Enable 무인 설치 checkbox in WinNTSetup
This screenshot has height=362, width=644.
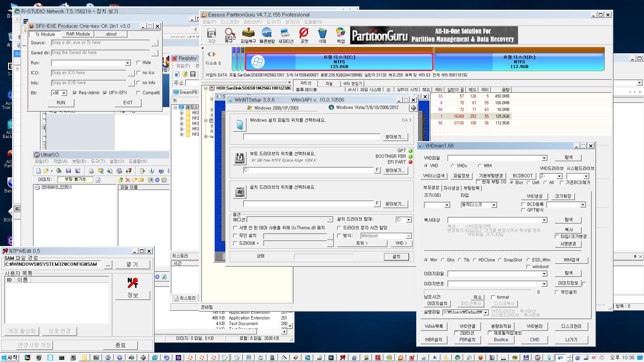tap(235, 236)
